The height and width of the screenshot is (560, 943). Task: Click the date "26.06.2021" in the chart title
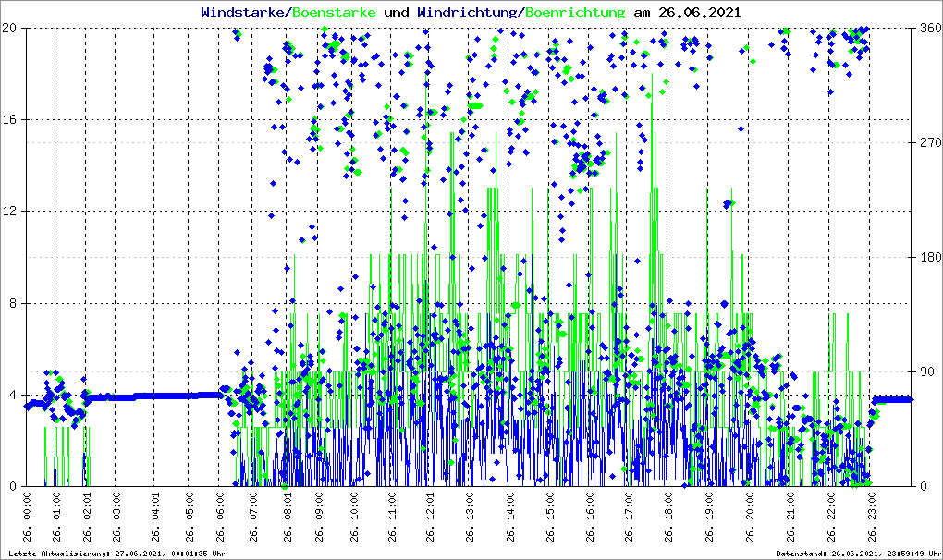coord(700,12)
